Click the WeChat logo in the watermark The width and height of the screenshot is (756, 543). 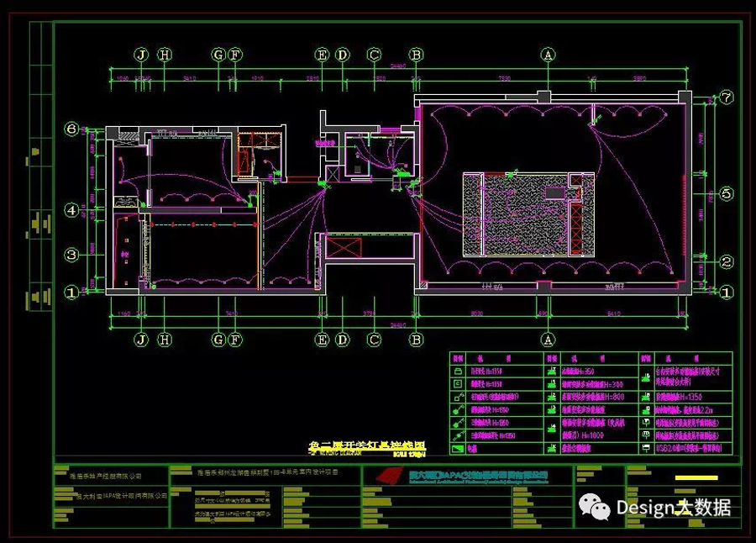tap(595, 507)
